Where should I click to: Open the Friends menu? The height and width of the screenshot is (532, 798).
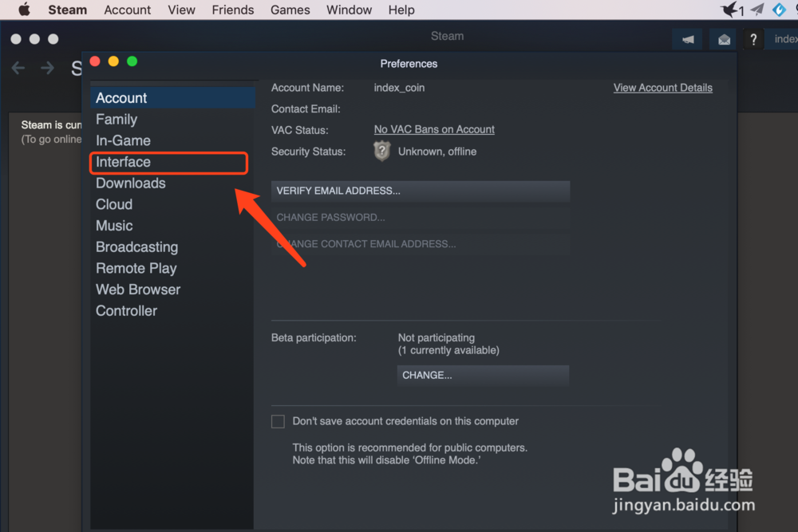point(232,10)
